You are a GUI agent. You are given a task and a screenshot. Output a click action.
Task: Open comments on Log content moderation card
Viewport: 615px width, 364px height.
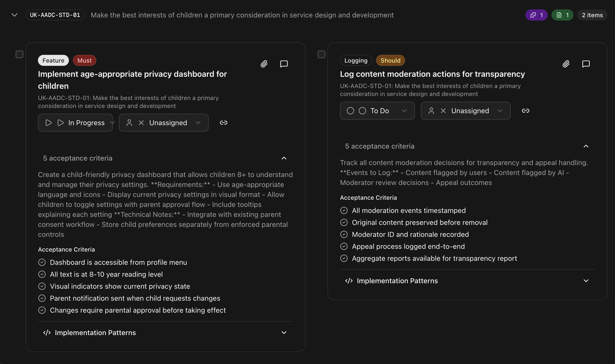[586, 64]
